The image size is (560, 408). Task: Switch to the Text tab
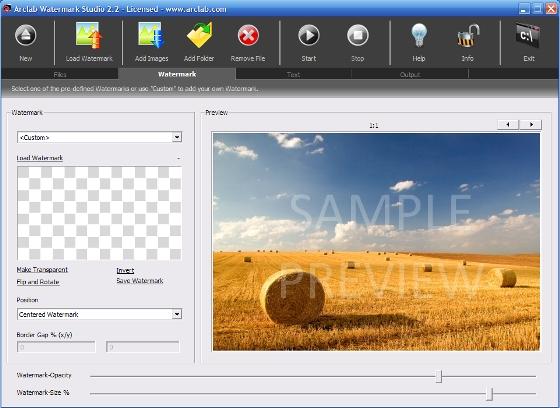[x=293, y=74]
